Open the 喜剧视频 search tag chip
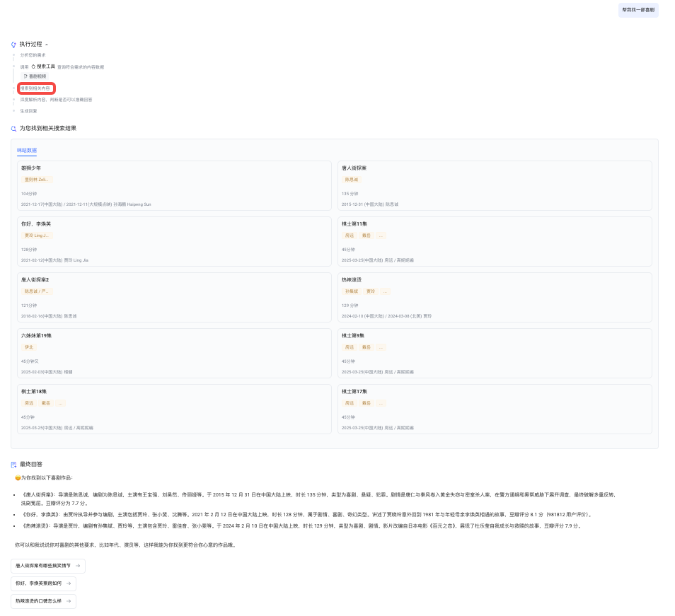Image resolution: width=675 pixels, height=616 pixels. point(35,76)
